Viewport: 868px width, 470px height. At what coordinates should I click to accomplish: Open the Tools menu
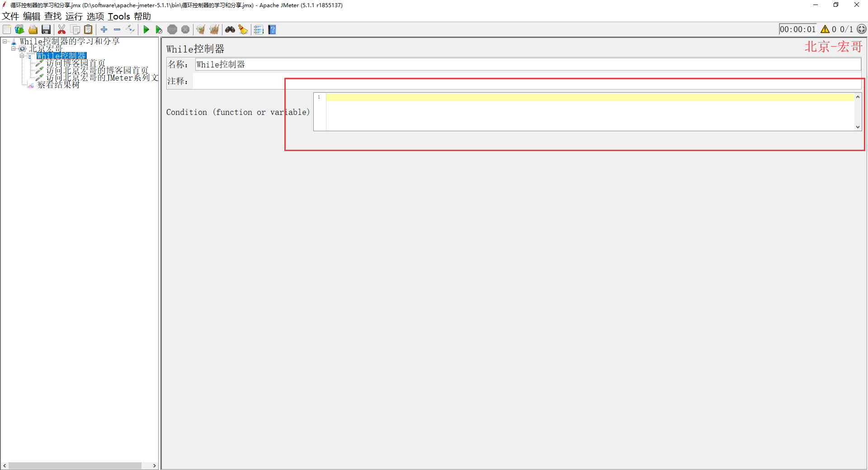[x=119, y=16]
